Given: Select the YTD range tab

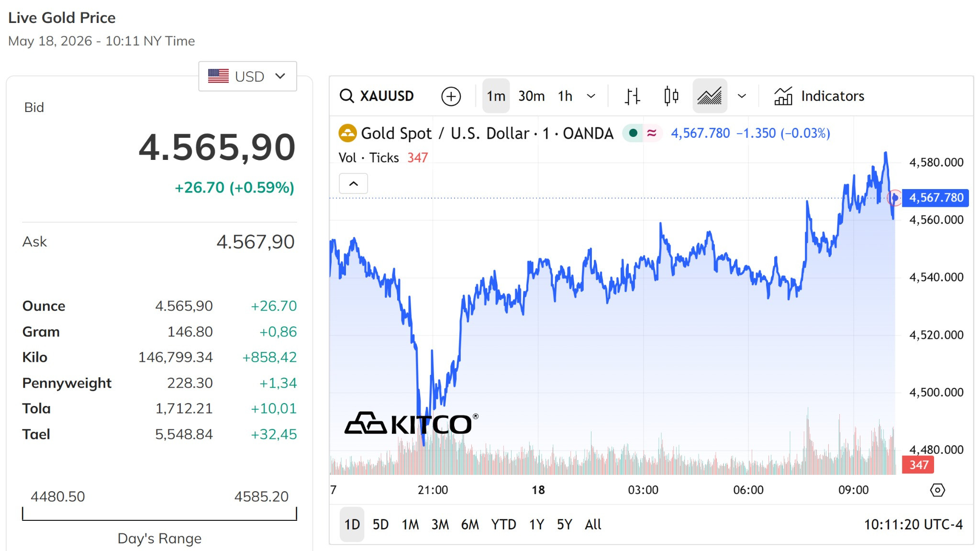Looking at the screenshot, I should (503, 525).
